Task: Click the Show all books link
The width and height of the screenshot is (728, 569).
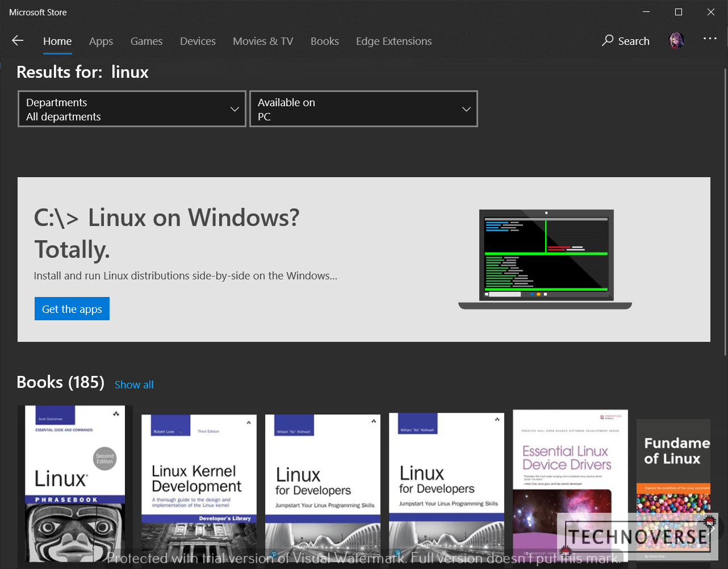Action: click(134, 384)
